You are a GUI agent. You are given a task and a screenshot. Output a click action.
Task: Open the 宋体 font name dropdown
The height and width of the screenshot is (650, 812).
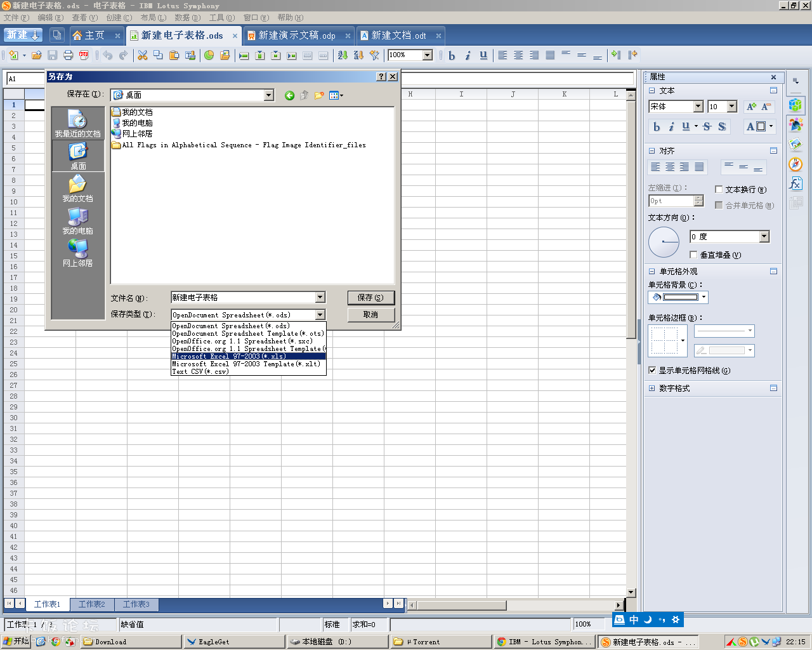pos(698,107)
